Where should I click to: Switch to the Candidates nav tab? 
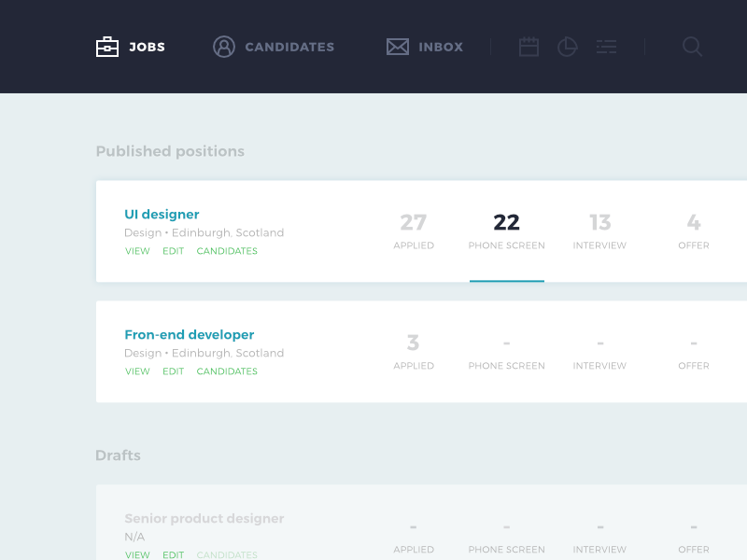(x=289, y=47)
